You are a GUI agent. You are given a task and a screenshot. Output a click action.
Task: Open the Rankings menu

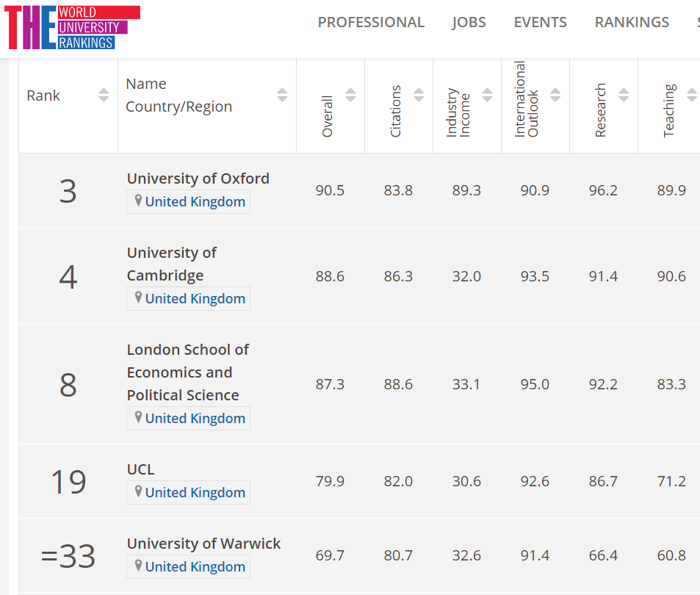click(x=632, y=22)
